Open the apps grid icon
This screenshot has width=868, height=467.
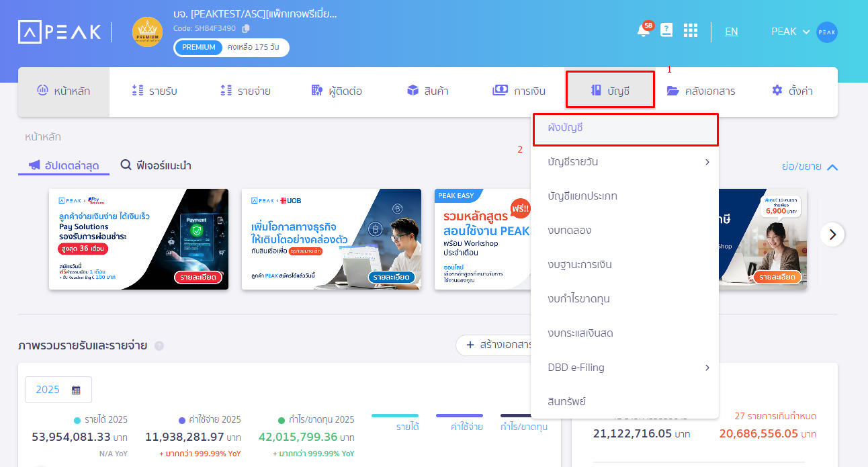(691, 31)
